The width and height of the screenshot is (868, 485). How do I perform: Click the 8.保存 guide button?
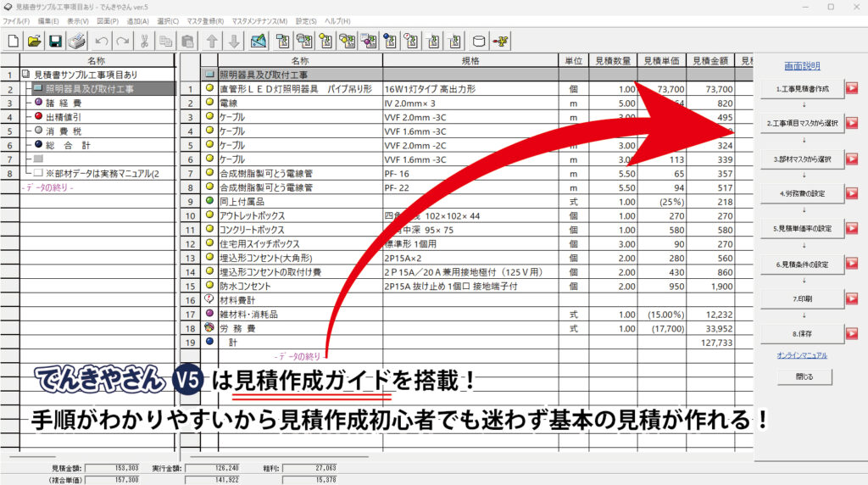802,334
